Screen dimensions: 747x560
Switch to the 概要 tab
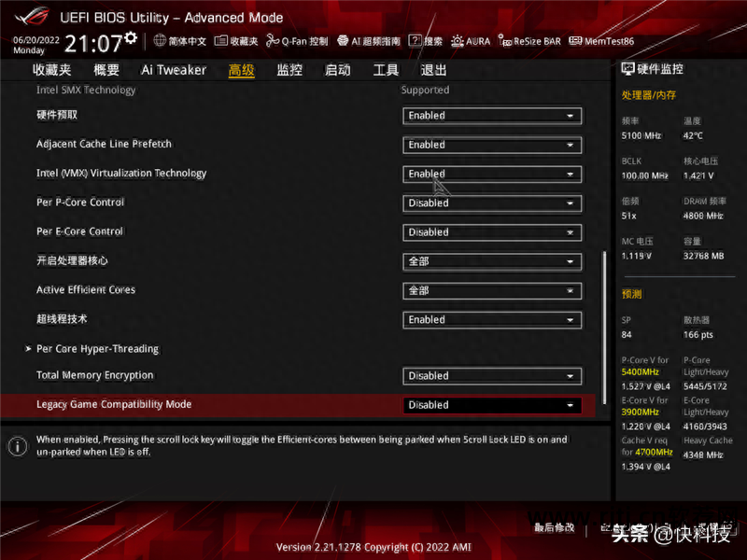pyautogui.click(x=106, y=70)
